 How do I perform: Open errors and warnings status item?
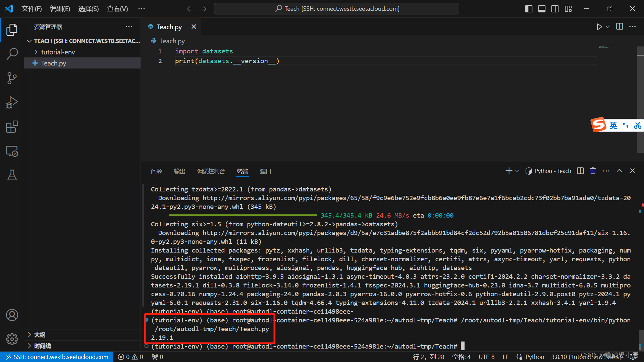(131, 357)
